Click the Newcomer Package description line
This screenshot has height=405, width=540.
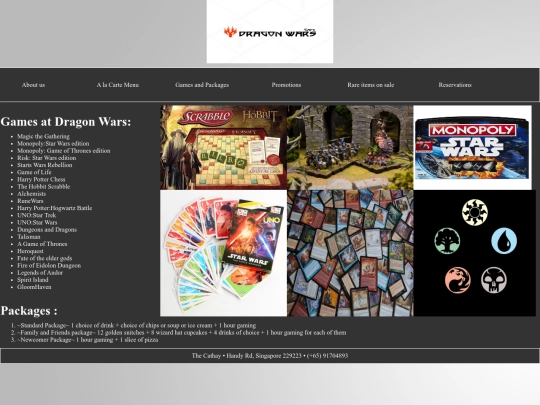pyautogui.click(x=87, y=340)
